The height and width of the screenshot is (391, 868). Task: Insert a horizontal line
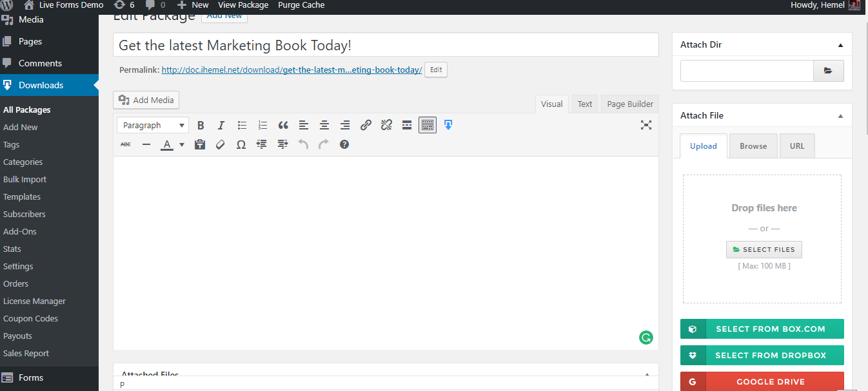(146, 145)
